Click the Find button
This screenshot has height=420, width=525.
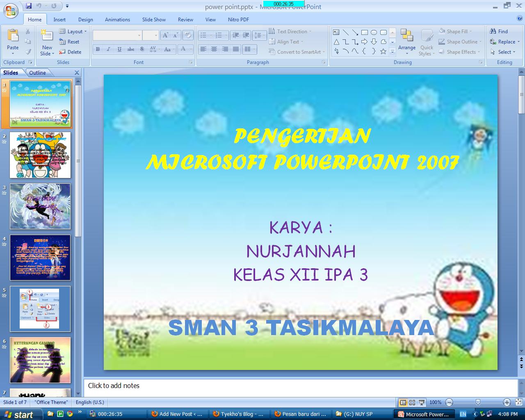pyautogui.click(x=499, y=32)
